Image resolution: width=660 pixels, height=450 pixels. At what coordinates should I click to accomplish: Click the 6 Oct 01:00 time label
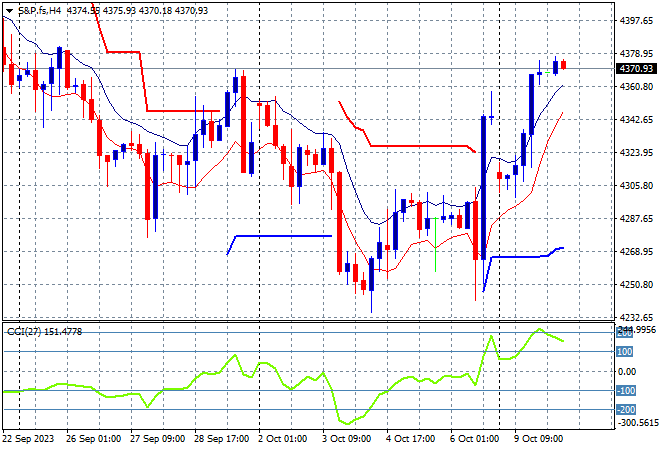coord(474,439)
